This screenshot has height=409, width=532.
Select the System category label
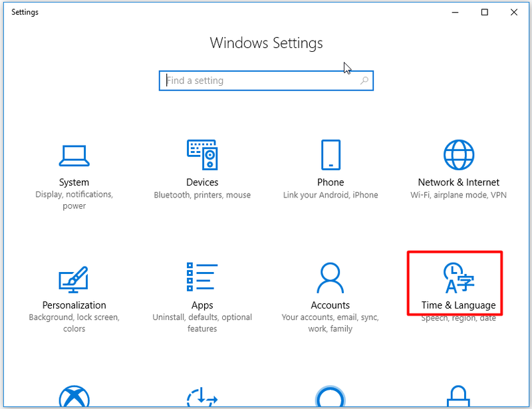(74, 182)
